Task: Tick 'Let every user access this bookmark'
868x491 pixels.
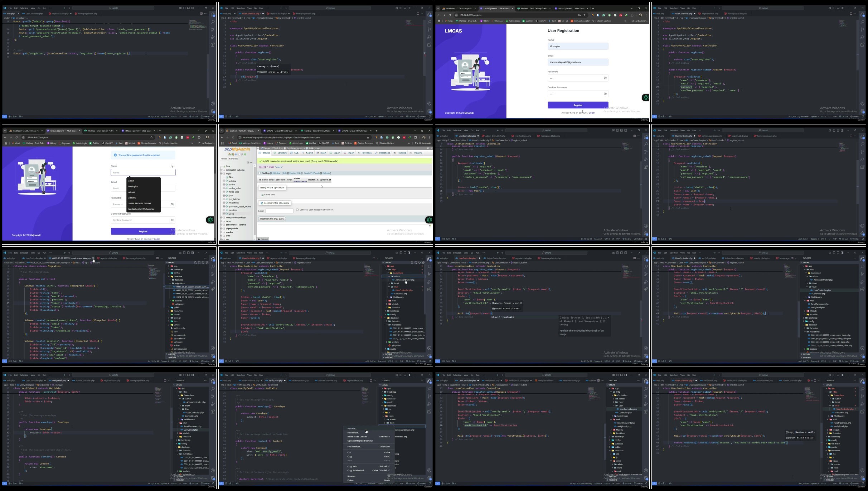Action: coord(297,210)
